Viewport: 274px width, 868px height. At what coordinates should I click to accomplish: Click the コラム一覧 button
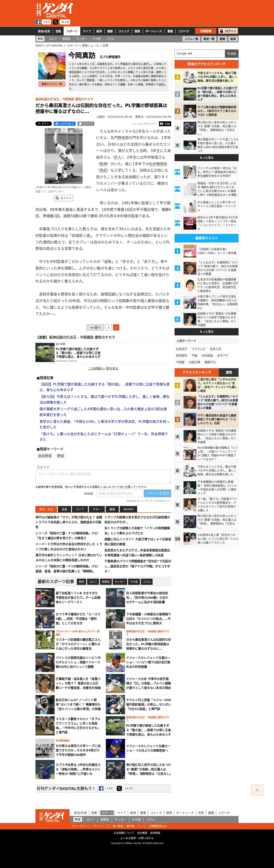[x=191, y=39]
